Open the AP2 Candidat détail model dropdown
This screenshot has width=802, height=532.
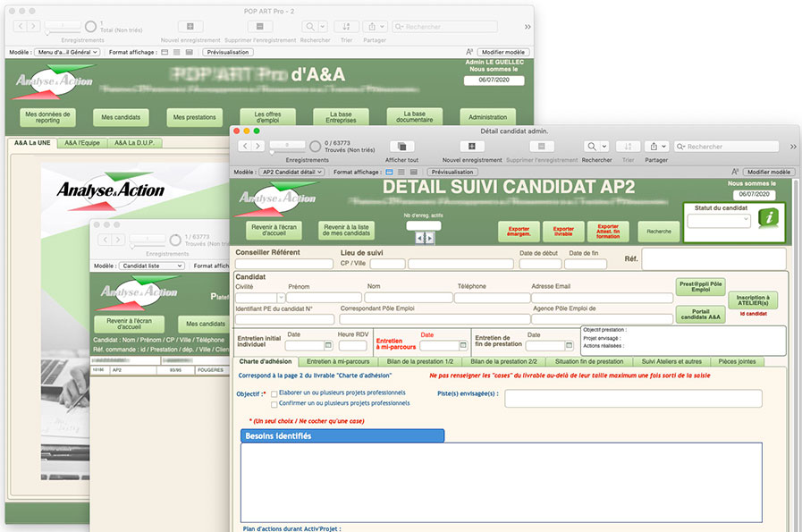(x=291, y=172)
